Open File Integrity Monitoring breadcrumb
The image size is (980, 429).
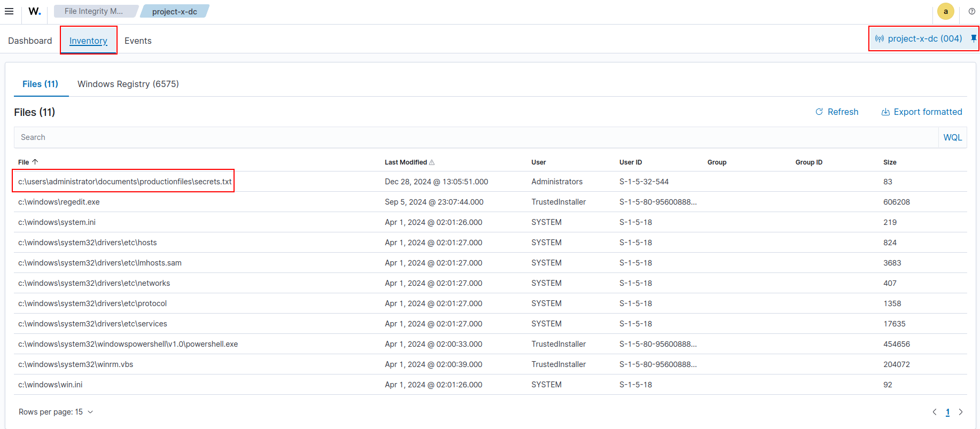[x=94, y=11]
